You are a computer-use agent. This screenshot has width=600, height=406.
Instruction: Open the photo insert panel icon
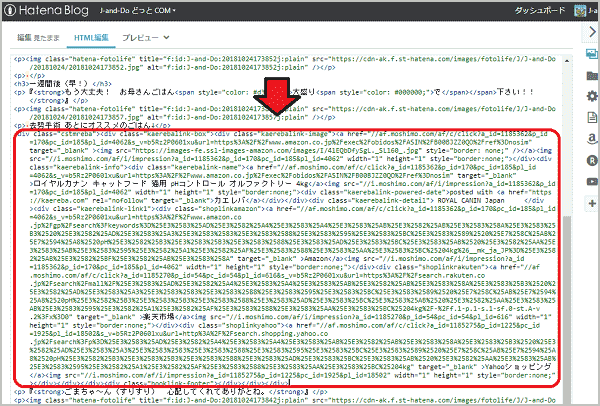tap(592, 54)
